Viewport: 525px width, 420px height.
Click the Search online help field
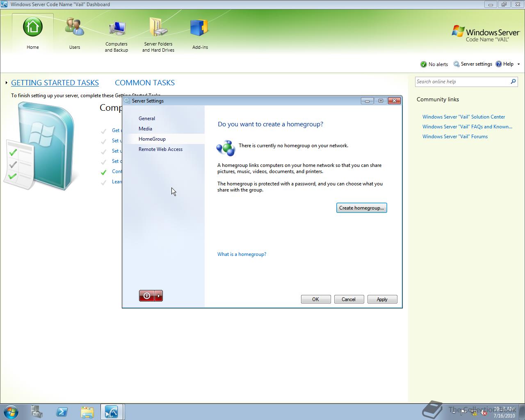[x=461, y=82]
